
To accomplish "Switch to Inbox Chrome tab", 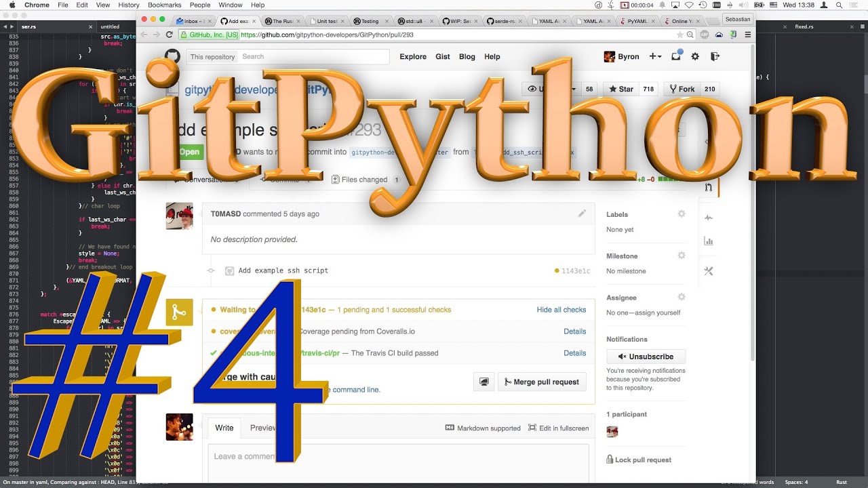I will tap(194, 21).
